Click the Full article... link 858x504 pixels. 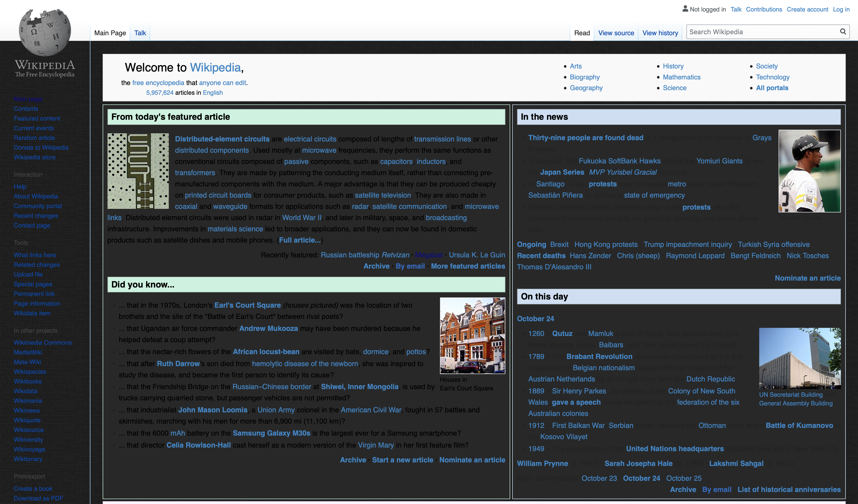coord(300,240)
